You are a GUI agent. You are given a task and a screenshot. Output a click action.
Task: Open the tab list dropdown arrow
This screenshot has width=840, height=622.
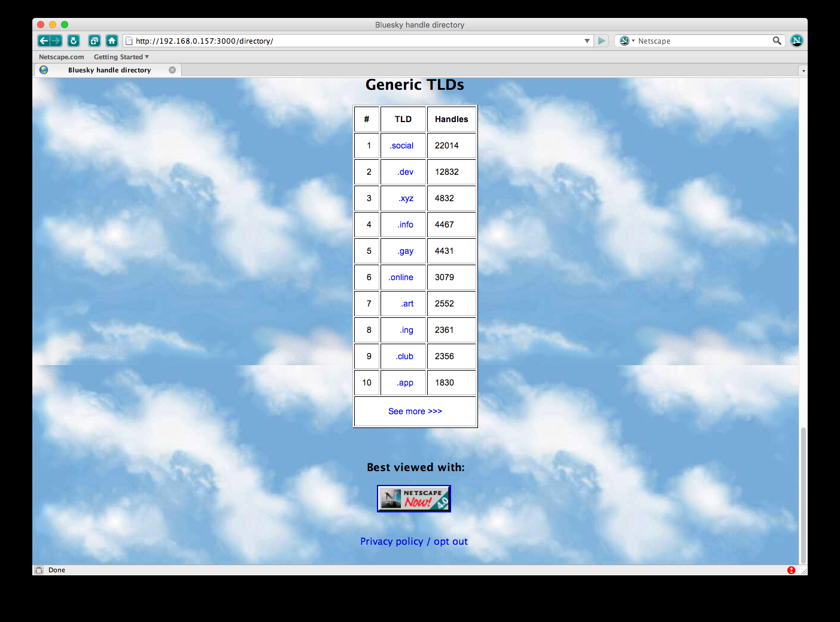point(803,71)
